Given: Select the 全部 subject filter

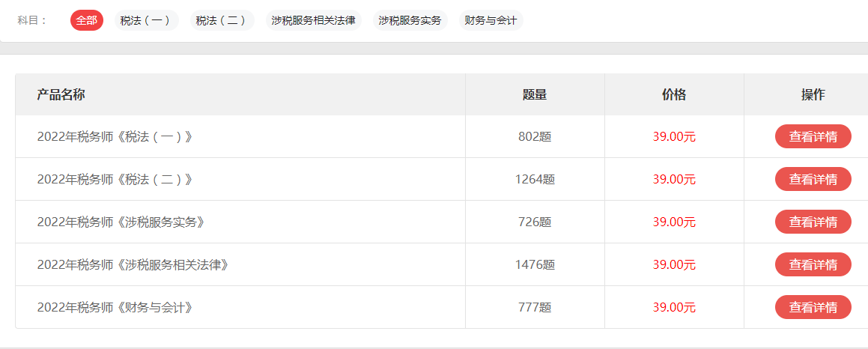Looking at the screenshot, I should click(x=86, y=20).
